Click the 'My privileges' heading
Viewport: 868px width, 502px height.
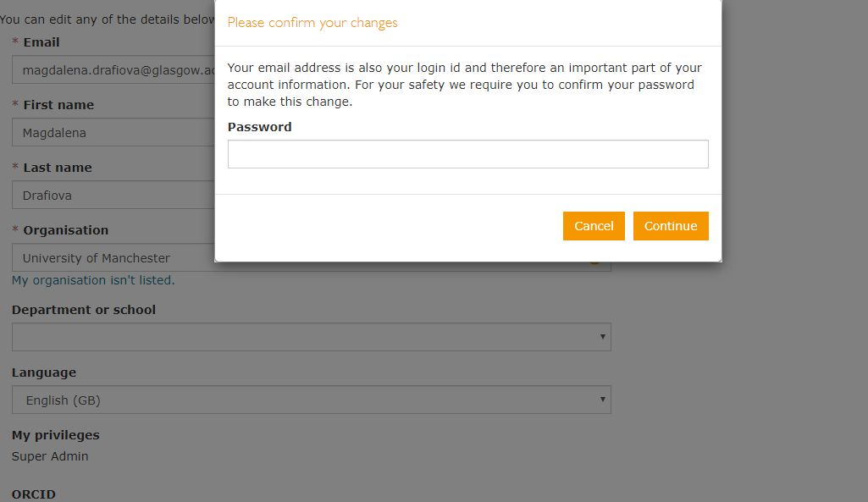click(x=55, y=435)
